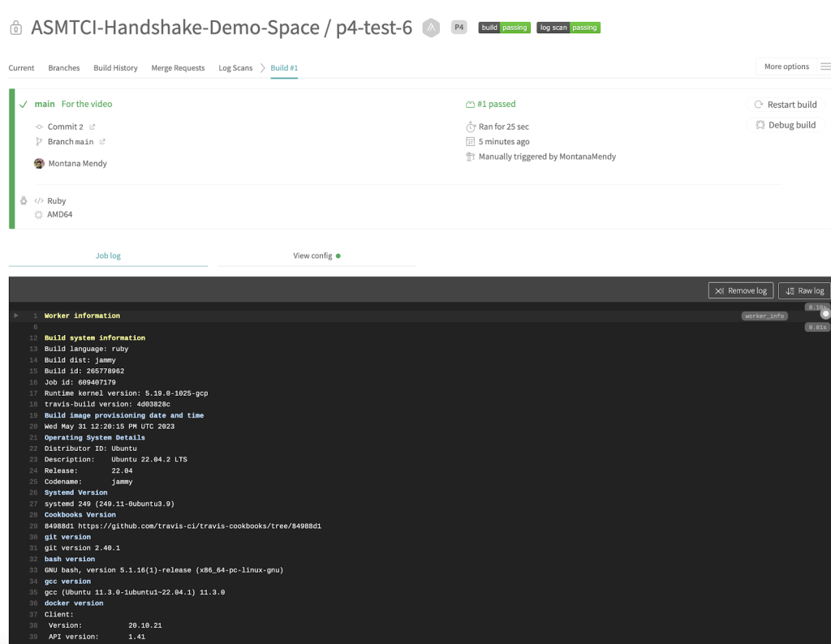
Task: Open the Log Scans tab
Action: (235, 68)
